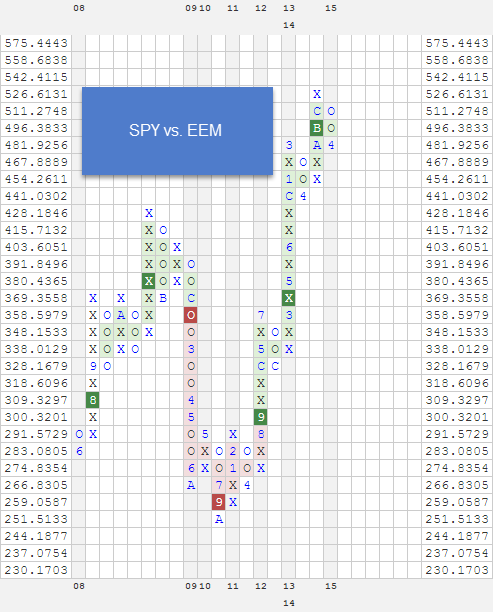Click the 9 in the 328.1679 row

(x=93, y=366)
